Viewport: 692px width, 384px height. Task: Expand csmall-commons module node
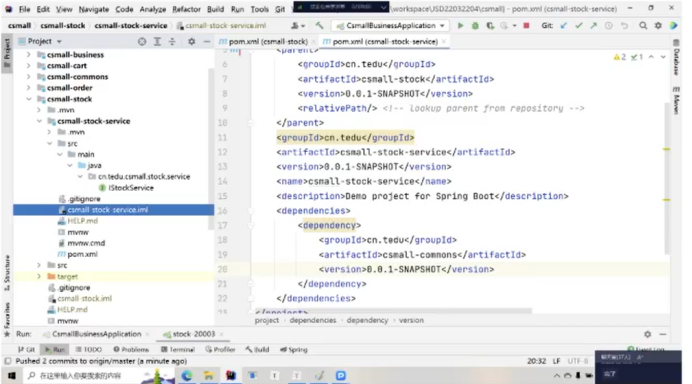point(29,77)
